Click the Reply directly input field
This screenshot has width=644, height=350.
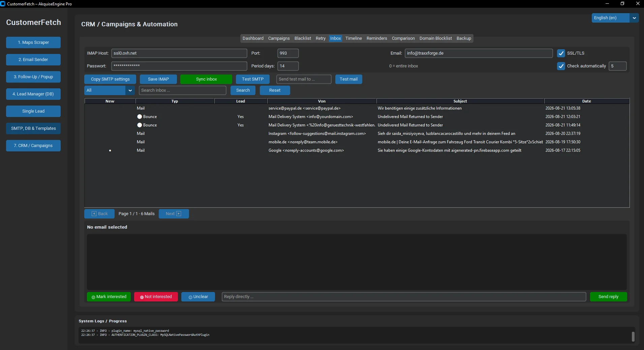[x=404, y=297]
